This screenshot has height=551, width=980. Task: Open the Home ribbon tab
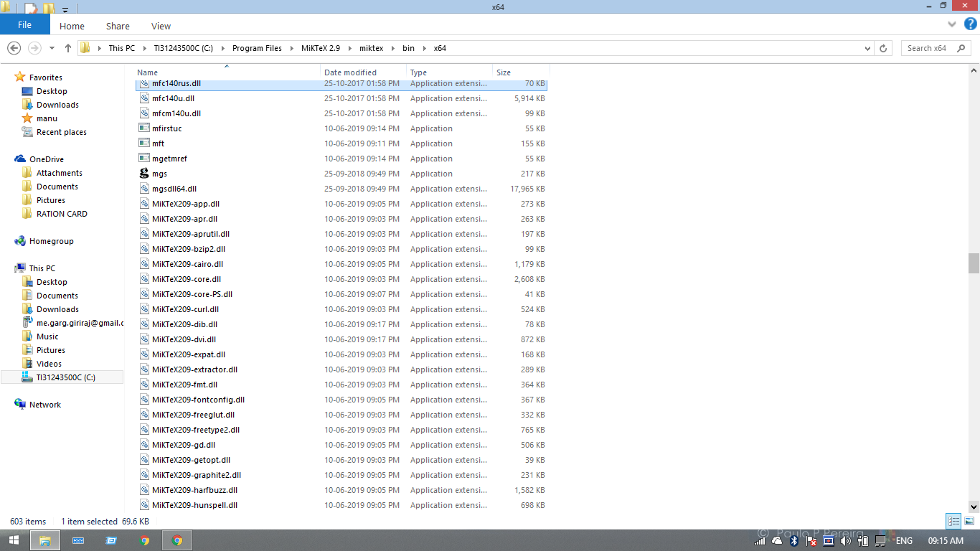click(x=72, y=26)
